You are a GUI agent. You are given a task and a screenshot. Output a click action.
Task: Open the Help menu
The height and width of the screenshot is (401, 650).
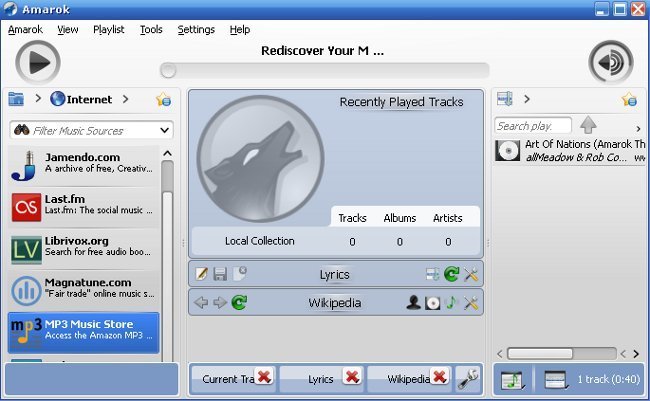pyautogui.click(x=240, y=29)
